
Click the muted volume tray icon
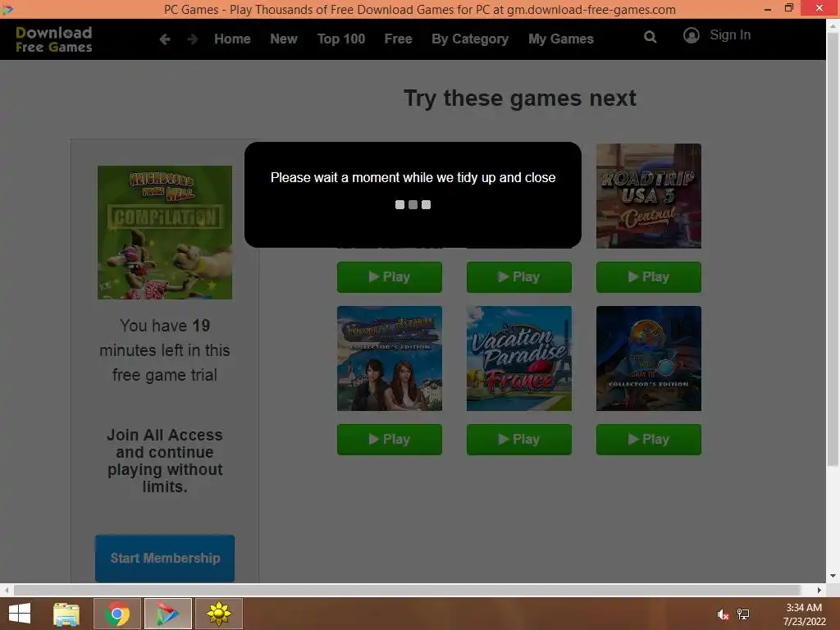[724, 614]
